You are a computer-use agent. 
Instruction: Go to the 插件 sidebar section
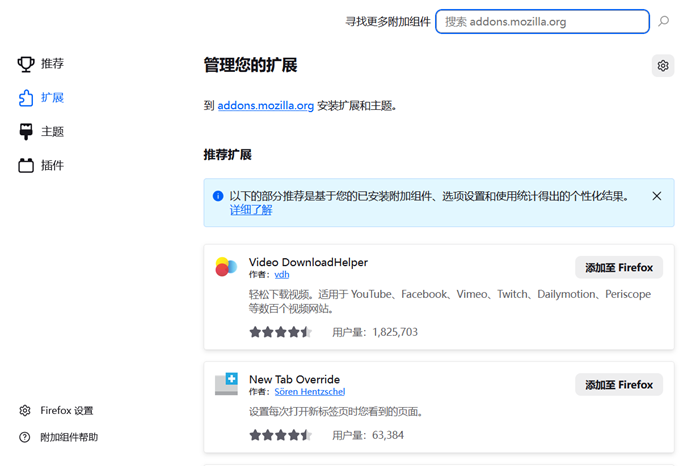click(x=52, y=166)
